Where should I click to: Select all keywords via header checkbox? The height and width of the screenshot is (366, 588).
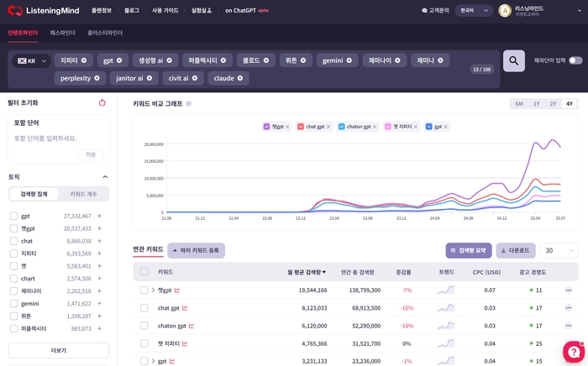pyautogui.click(x=144, y=272)
